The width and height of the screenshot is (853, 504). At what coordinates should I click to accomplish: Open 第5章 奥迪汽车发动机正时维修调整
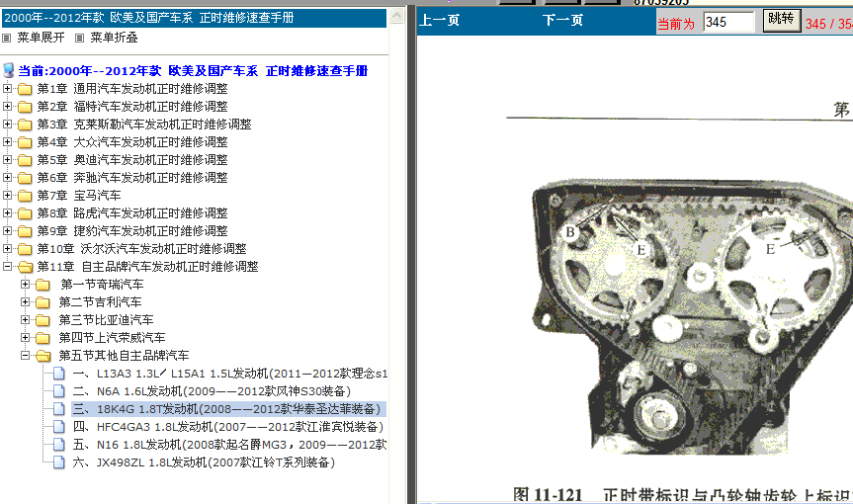132,160
